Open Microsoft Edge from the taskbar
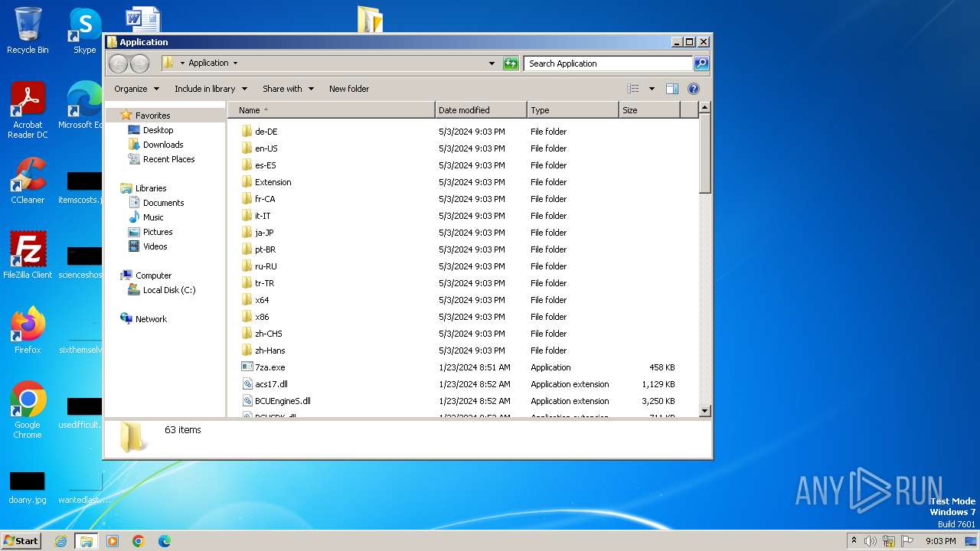 pos(165,541)
